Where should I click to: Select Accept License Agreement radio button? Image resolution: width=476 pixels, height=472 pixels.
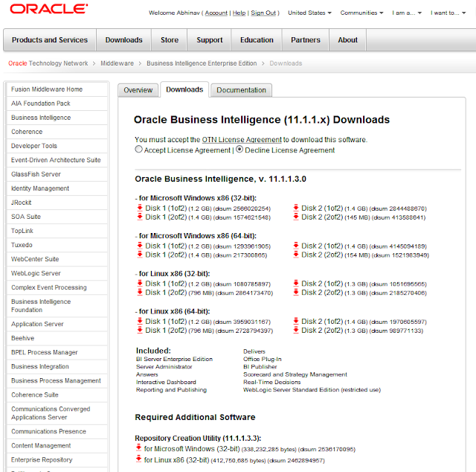(x=139, y=149)
